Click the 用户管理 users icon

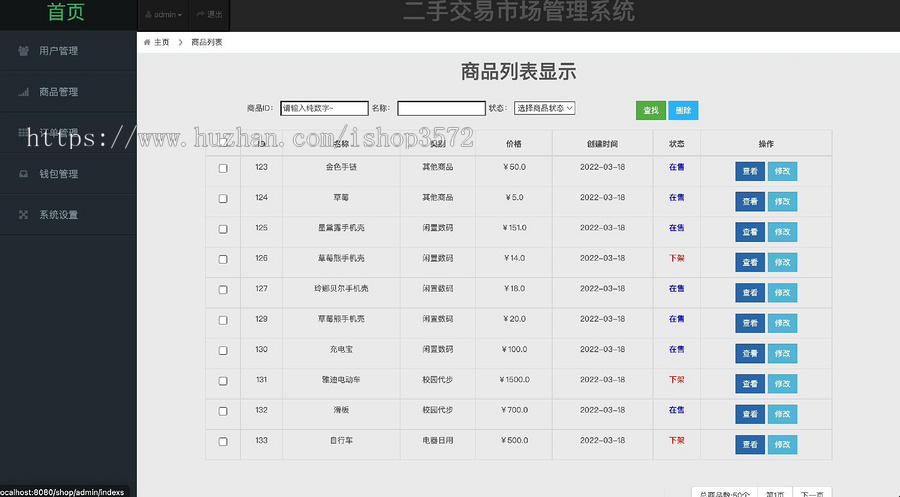[24, 51]
